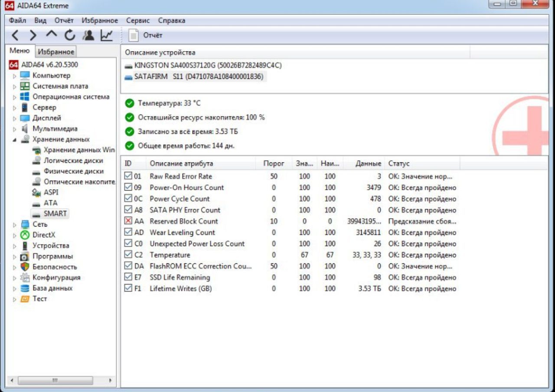Open the Файл menu
555x392 pixels.
click(18, 20)
